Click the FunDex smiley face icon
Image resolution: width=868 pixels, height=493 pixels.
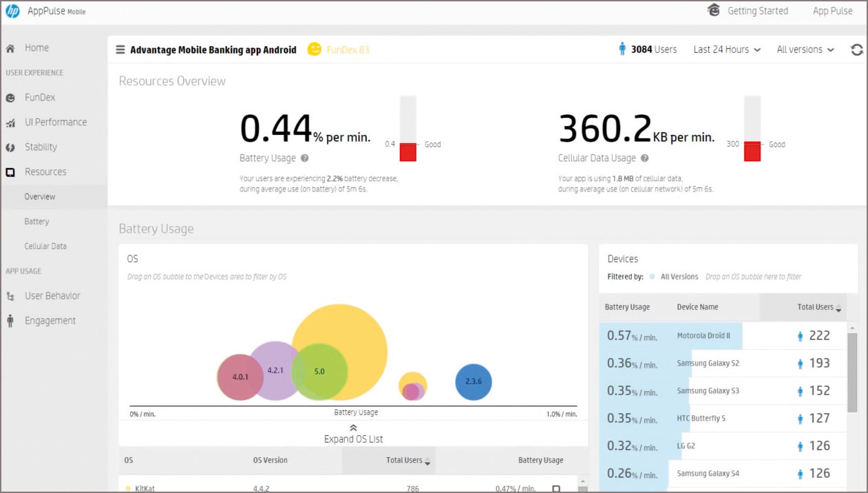(314, 50)
